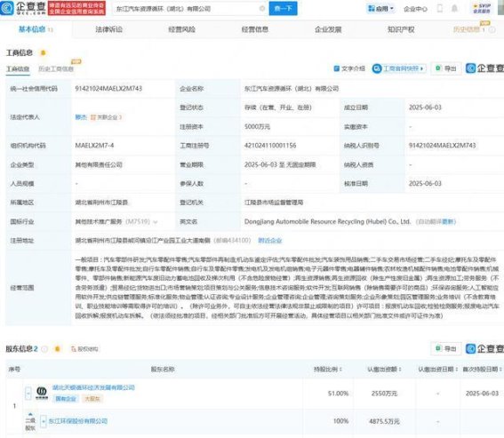The height and width of the screenshot is (438, 504).
Task: Open the 企查查 logo home link
Action: [23, 8]
